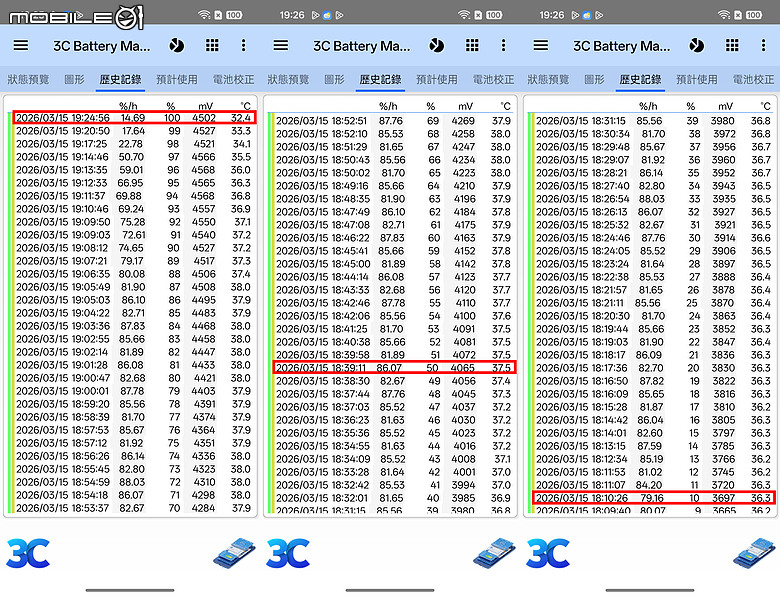Select history row 2026/03/15 19:09:03
Viewport: 780px width, 597px height.
click(134, 235)
